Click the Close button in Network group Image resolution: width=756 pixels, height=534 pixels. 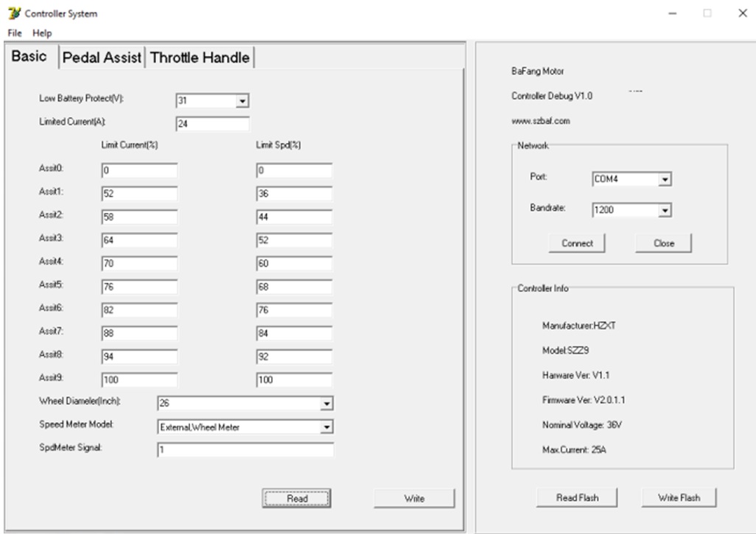[663, 243]
